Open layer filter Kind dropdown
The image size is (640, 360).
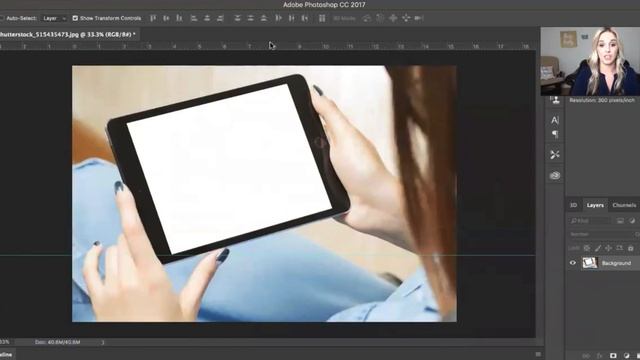(590, 221)
